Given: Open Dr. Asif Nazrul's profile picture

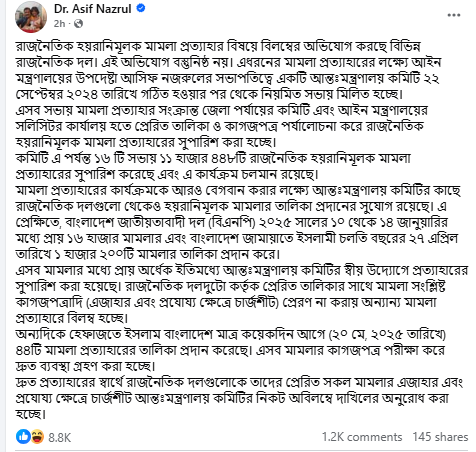Looking at the screenshot, I should [x=31, y=17].
